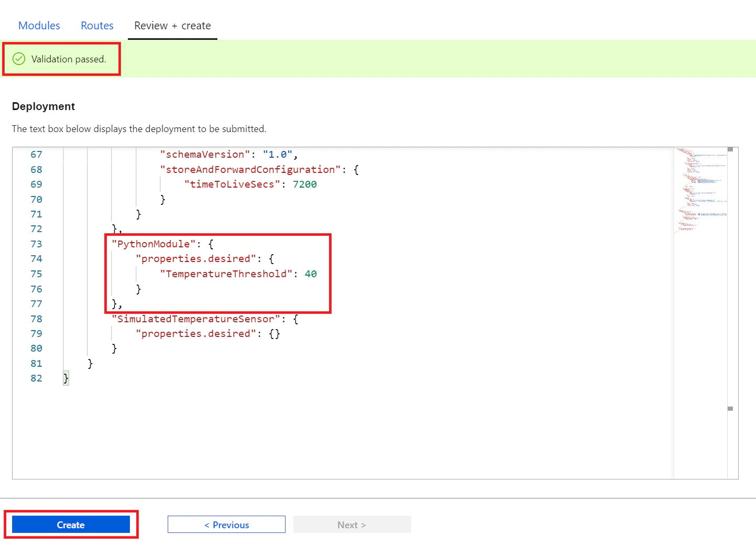Click line number 69 in the gutter

tap(36, 184)
